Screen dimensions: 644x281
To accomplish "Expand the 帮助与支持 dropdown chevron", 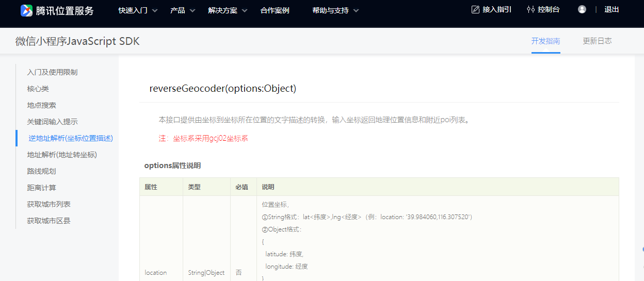I will tap(356, 10).
